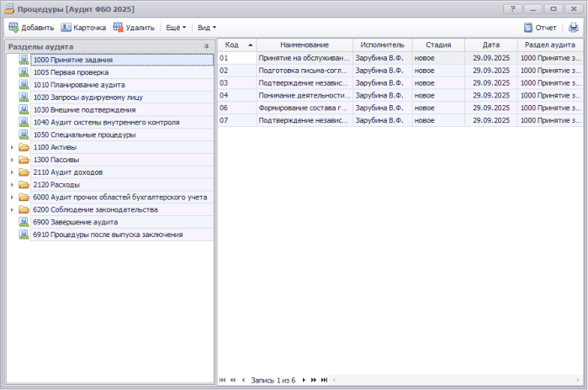
Task: Open the Вид dropdown menu
Action: [x=206, y=28]
